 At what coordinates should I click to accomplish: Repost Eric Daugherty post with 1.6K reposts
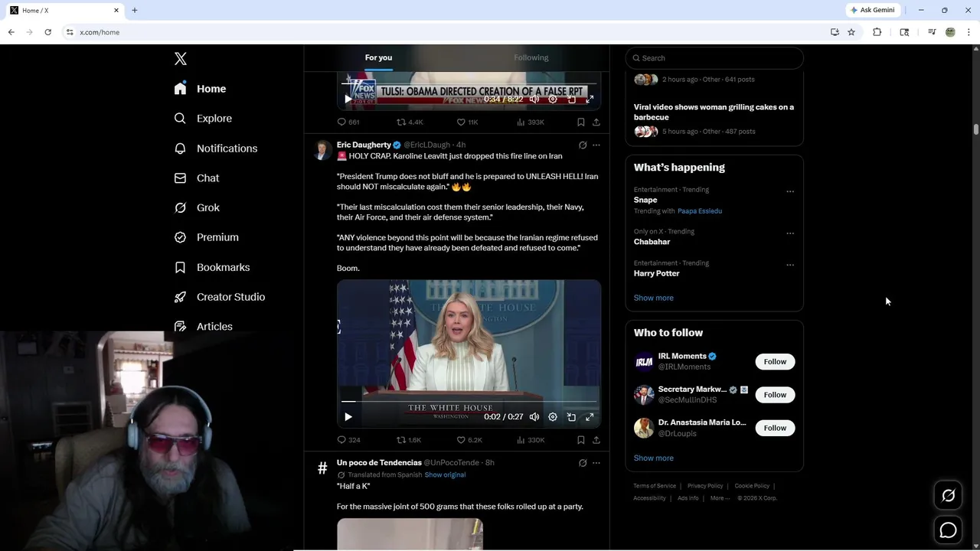pyautogui.click(x=409, y=440)
